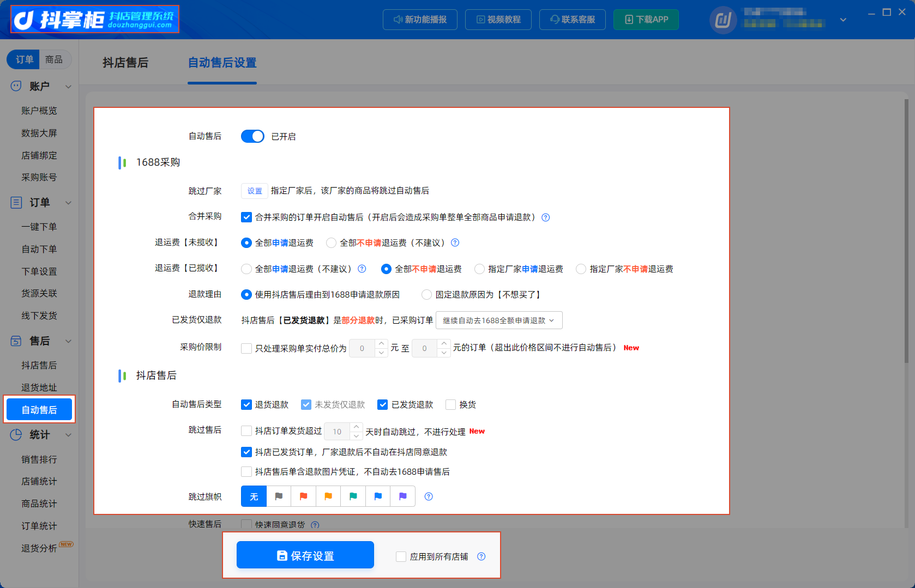Select 指定厂家申请退运费 option
Screen dimensions: 915x588
(479, 269)
